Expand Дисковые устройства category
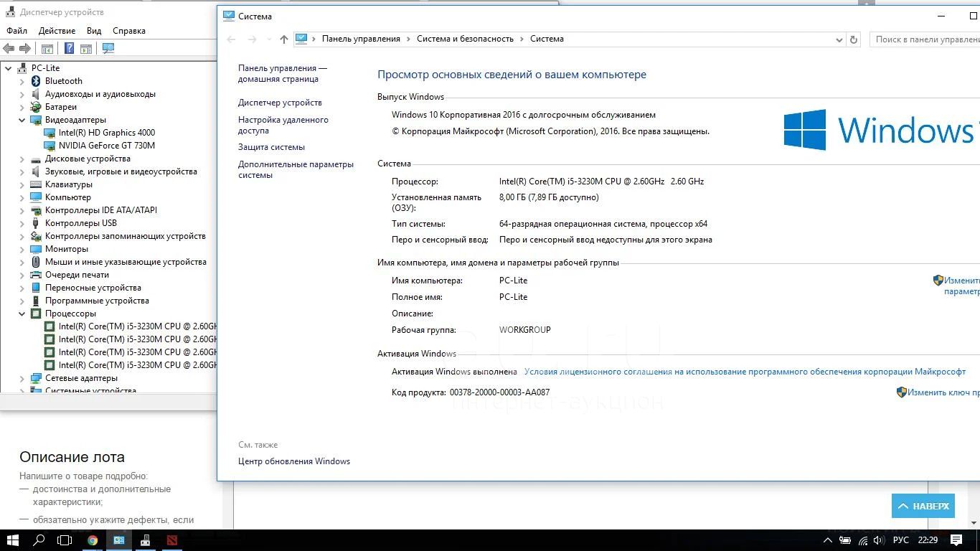This screenshot has width=980, height=551. [22, 159]
